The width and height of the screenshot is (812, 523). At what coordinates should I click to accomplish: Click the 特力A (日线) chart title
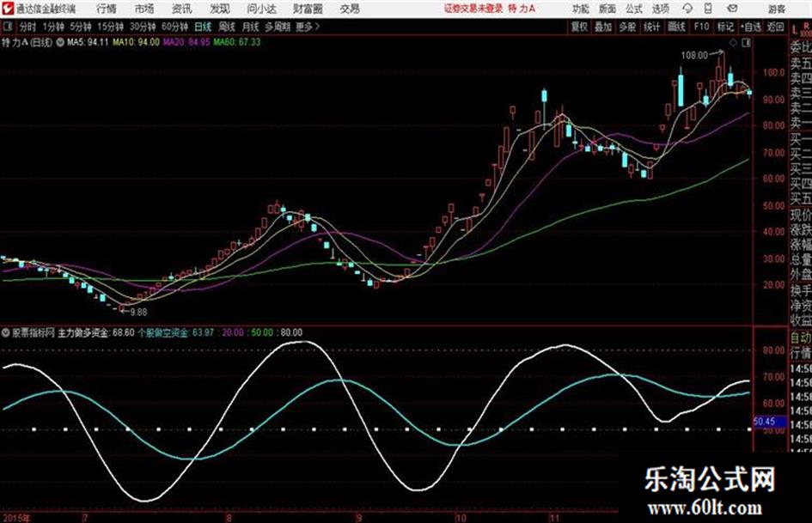(27, 42)
